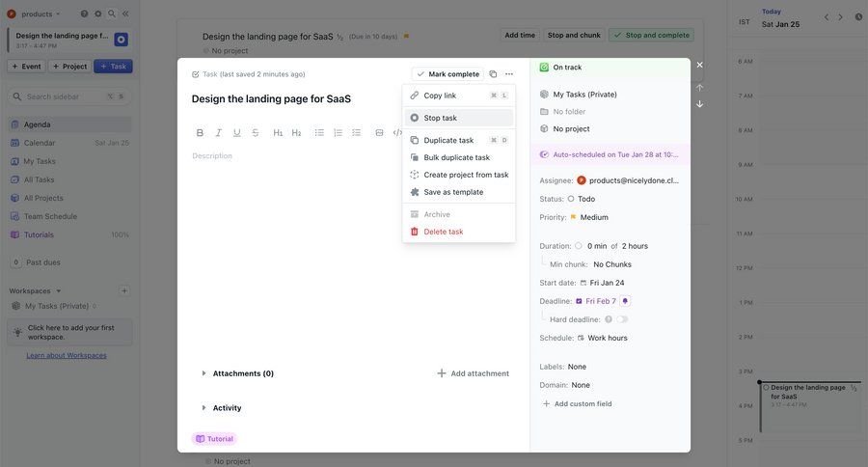Choose Bulk duplicate task

pyautogui.click(x=459, y=157)
